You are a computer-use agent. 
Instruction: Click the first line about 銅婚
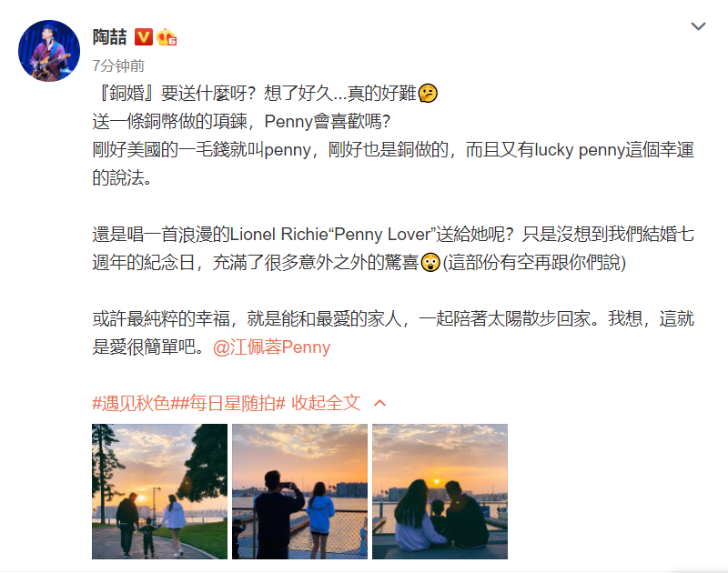pyautogui.click(x=265, y=94)
